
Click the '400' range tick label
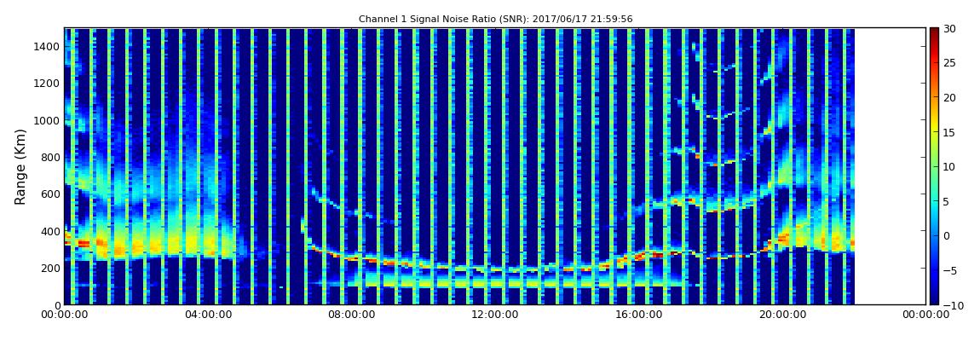tap(49, 231)
